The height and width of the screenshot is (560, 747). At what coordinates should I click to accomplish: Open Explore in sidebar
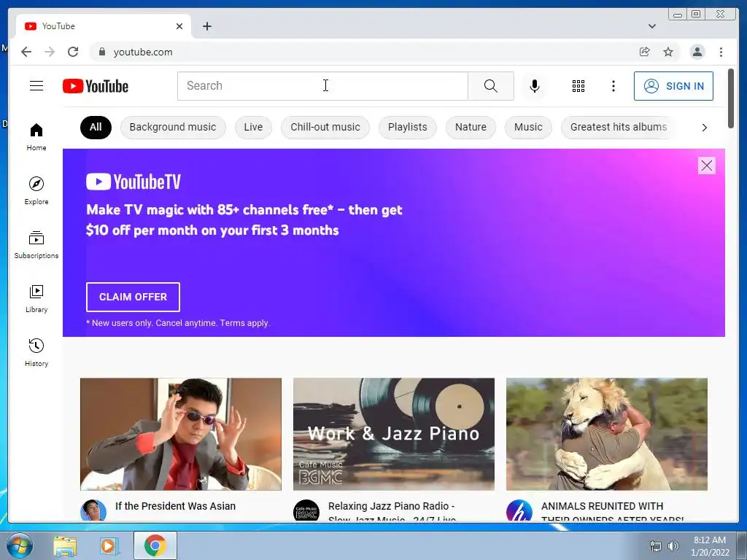tap(36, 190)
